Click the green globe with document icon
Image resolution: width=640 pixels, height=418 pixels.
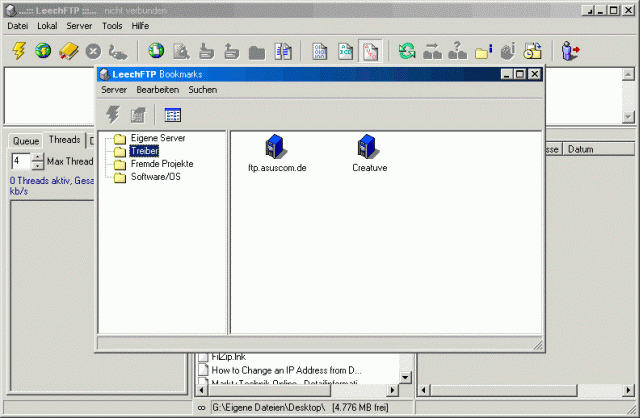click(156, 51)
